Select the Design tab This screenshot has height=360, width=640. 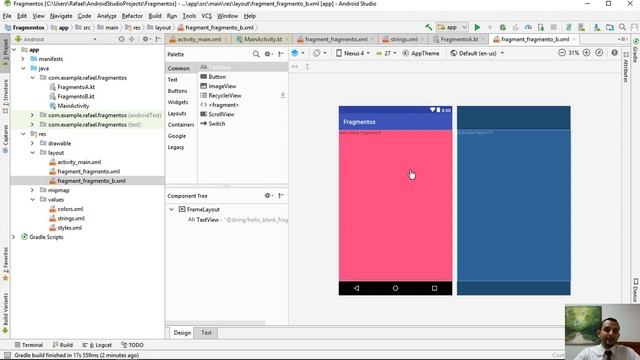click(x=182, y=333)
